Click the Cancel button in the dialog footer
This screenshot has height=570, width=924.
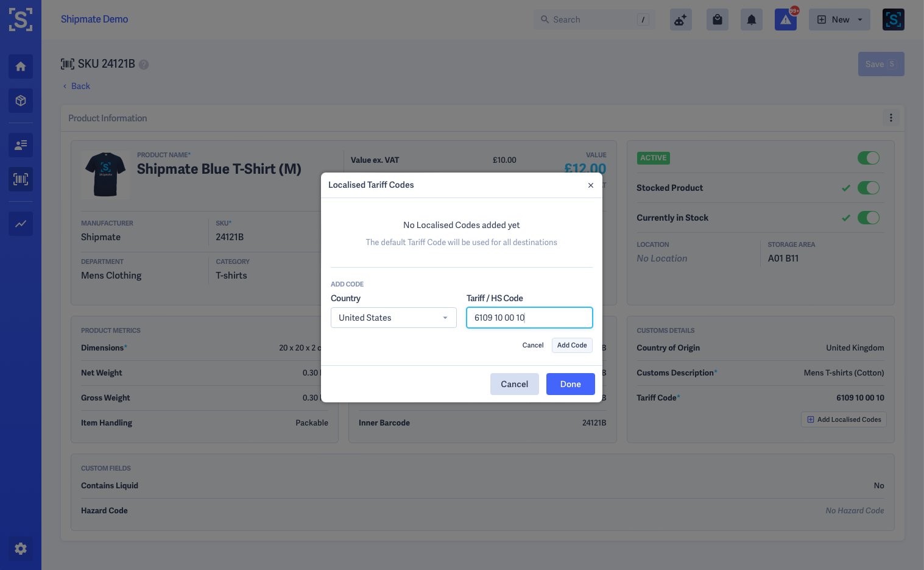[x=515, y=384]
